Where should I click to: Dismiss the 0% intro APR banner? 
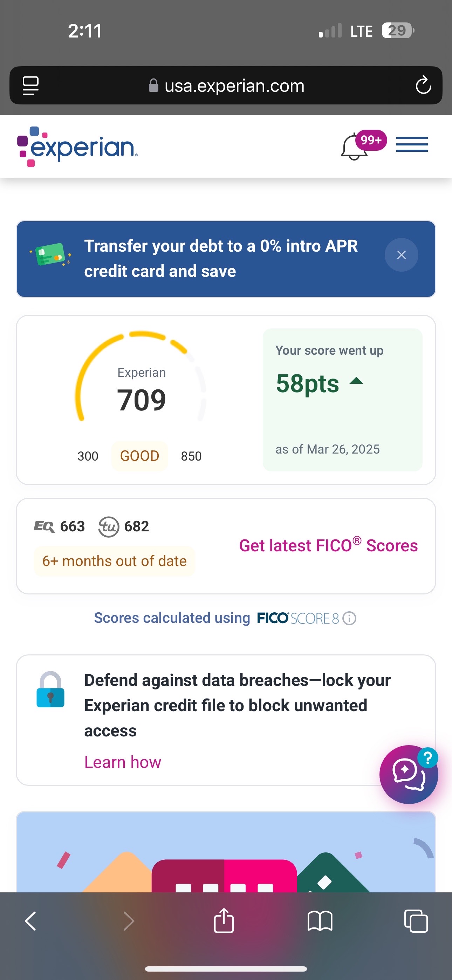tap(401, 255)
